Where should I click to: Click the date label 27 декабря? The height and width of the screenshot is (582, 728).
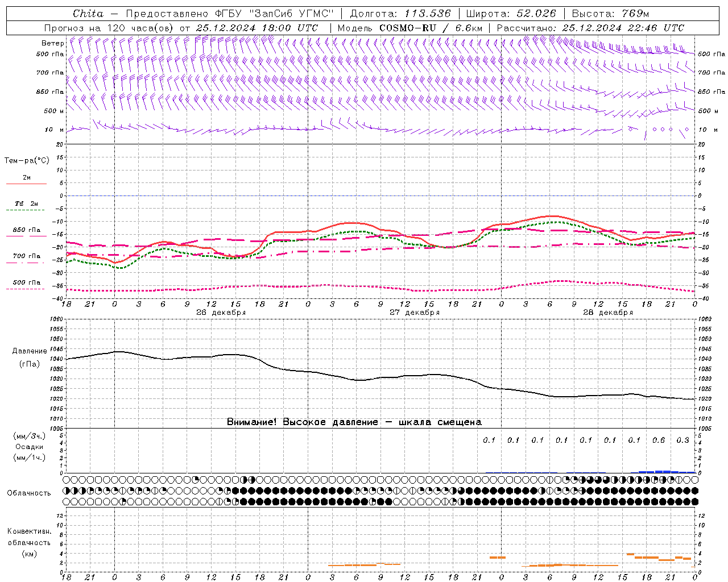pyautogui.click(x=414, y=313)
